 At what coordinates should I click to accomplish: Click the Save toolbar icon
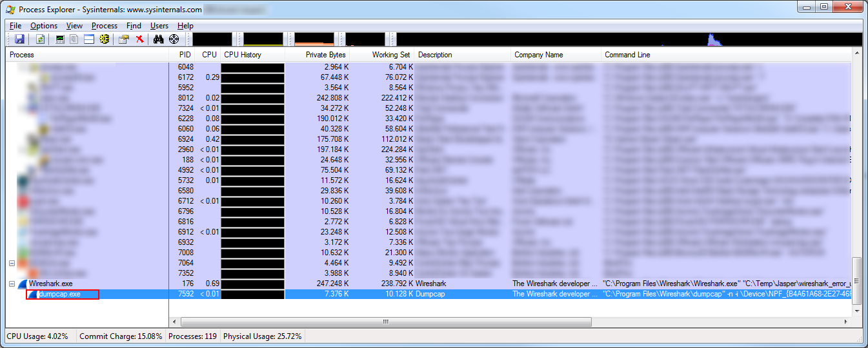click(x=19, y=39)
